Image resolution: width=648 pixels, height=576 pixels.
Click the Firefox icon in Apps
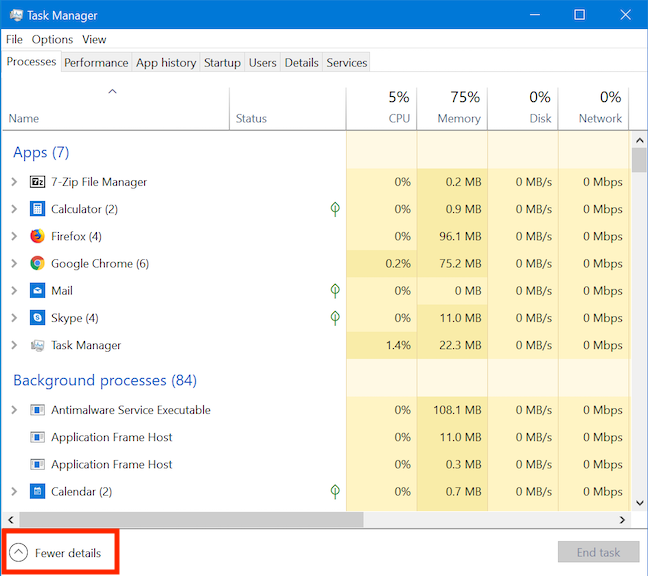coord(37,236)
